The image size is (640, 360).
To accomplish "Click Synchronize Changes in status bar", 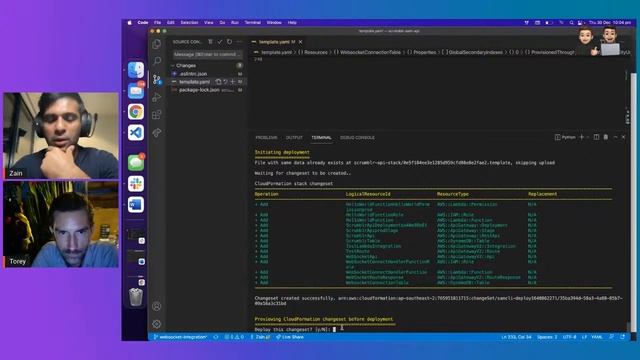I will coord(216,337).
